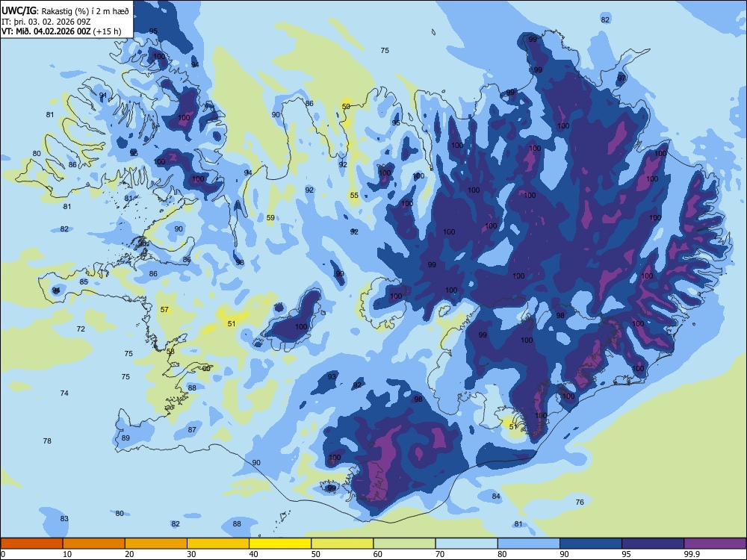Click the 10–20 orange legend swatch
The image size is (747, 560).
[94, 544]
